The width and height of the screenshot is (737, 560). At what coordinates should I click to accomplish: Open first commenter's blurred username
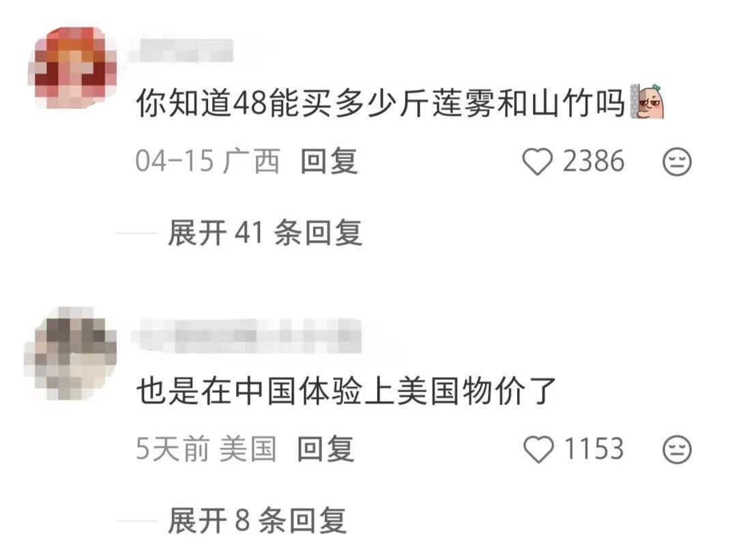(181, 50)
